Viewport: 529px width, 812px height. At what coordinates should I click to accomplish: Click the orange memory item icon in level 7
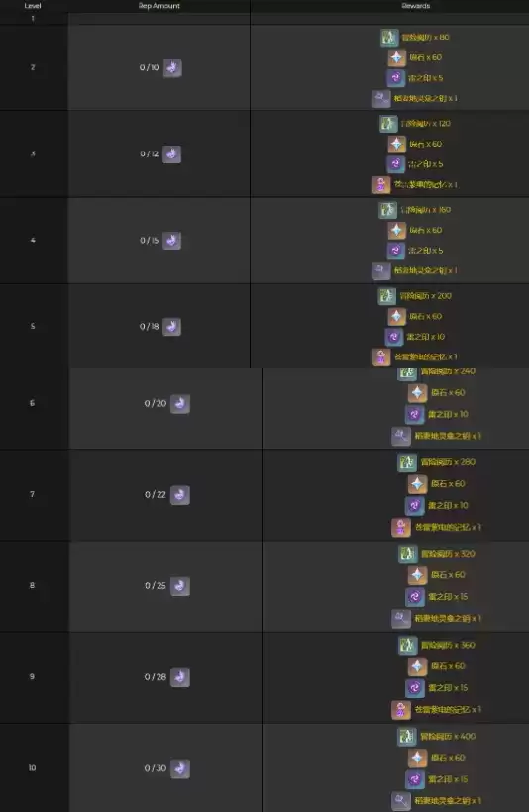401,527
